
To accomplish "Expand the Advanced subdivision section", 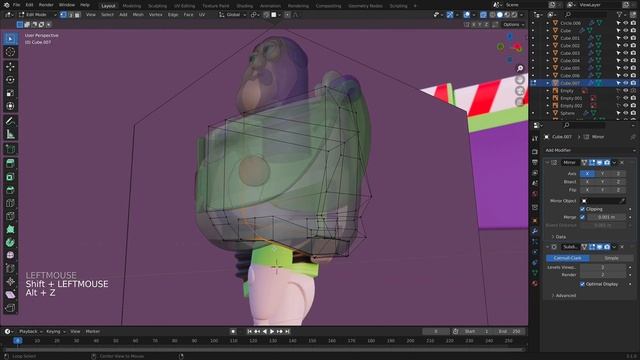I will coord(564,296).
